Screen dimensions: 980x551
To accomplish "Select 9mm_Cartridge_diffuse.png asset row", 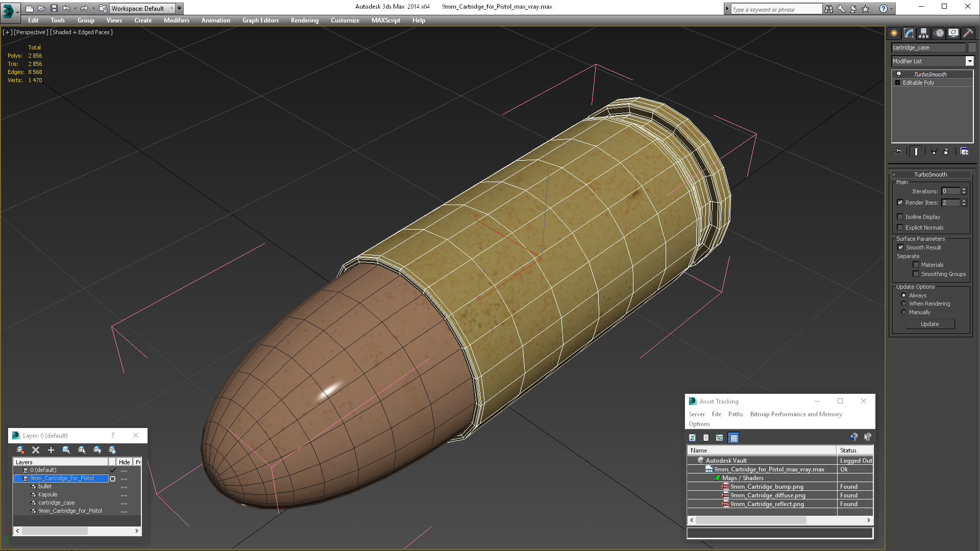I will coord(767,495).
